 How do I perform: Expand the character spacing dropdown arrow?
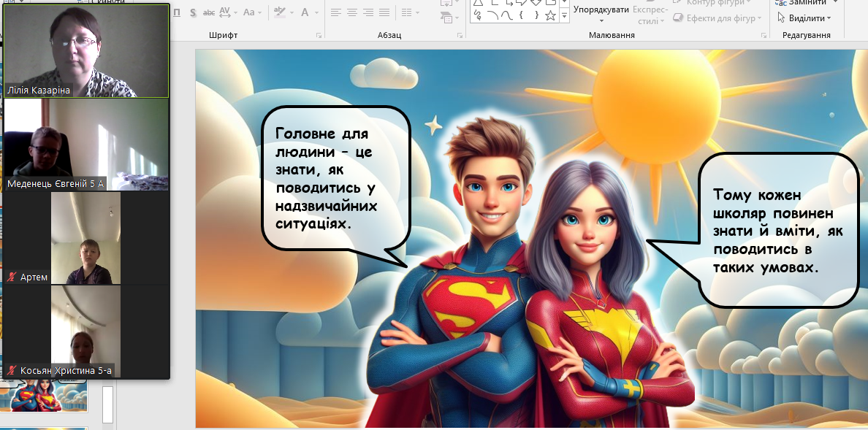point(235,12)
